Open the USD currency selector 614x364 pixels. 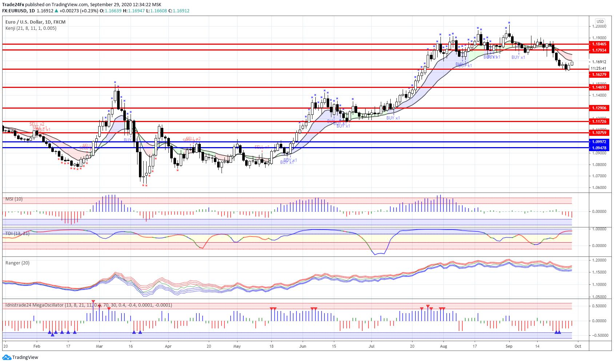pyautogui.click(x=600, y=21)
